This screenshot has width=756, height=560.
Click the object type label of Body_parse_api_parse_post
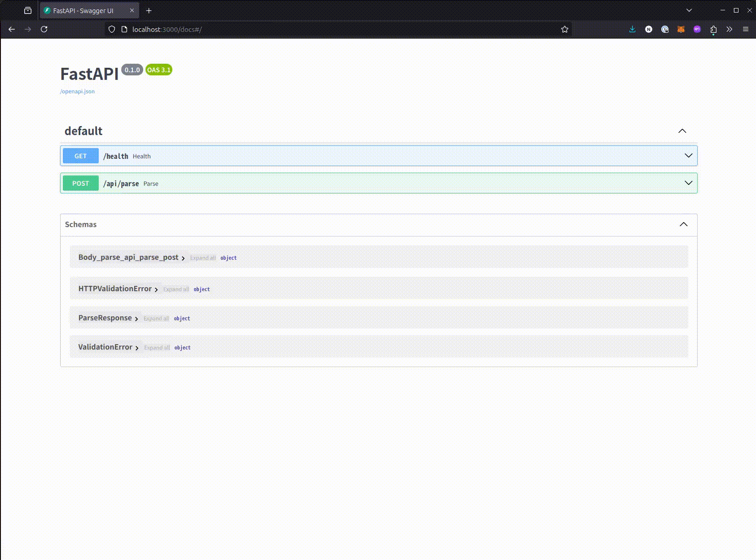coord(229,258)
